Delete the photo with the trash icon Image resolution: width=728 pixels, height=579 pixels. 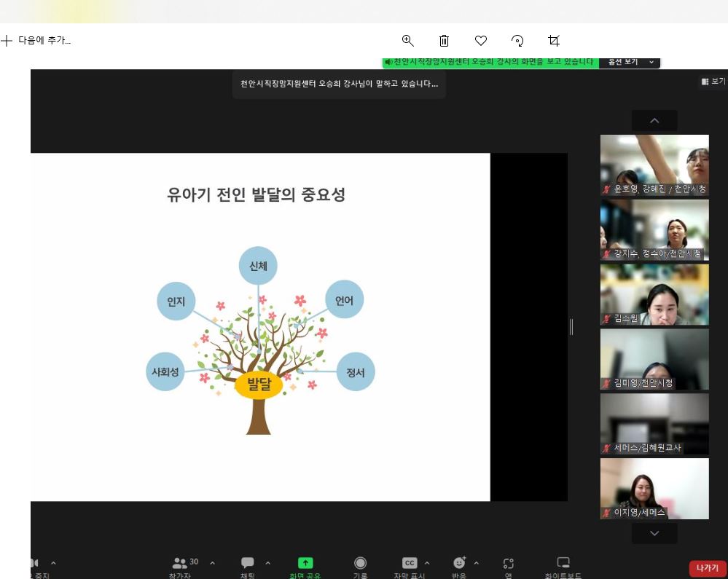coord(445,41)
